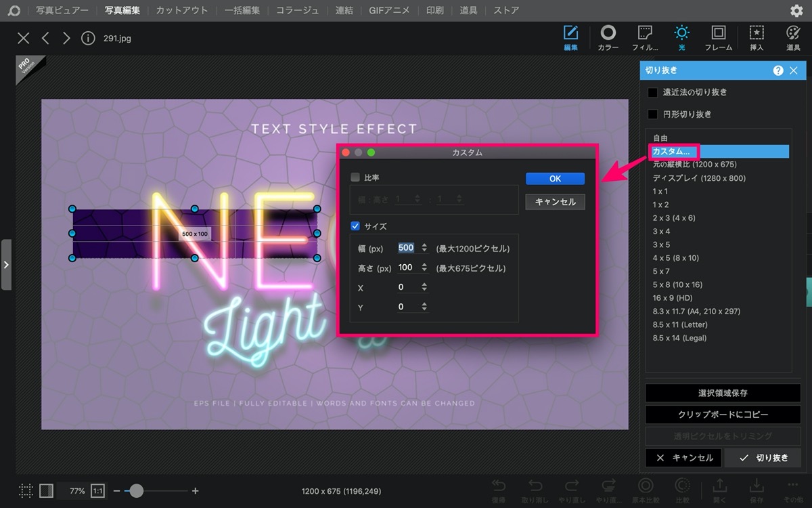This screenshot has height=508, width=812.
Task: Click the Y position stepper arrows
Action: pyautogui.click(x=424, y=307)
